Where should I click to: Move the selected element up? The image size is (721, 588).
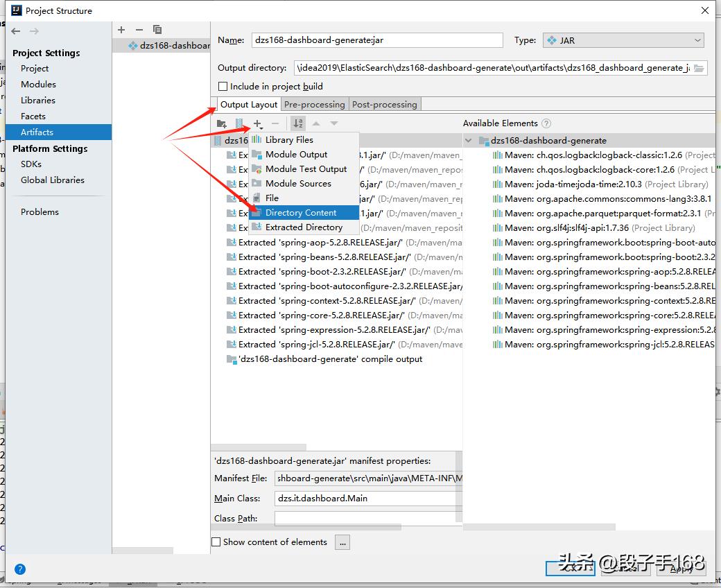click(x=316, y=123)
